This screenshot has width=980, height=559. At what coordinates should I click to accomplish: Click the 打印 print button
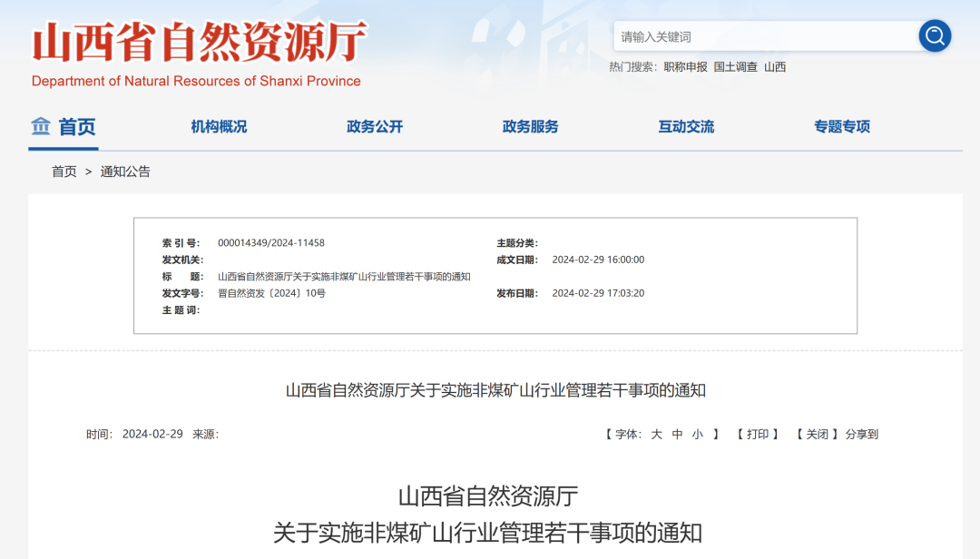click(758, 435)
